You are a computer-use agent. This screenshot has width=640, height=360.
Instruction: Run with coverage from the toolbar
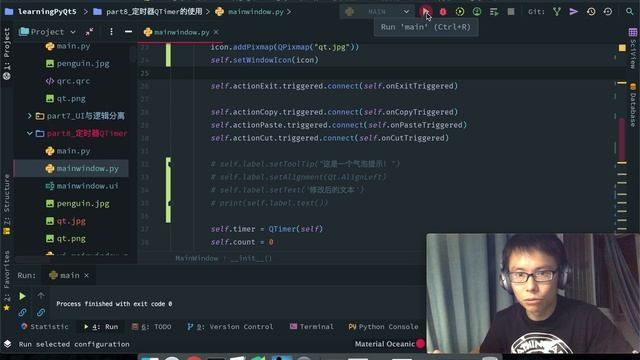[460, 12]
